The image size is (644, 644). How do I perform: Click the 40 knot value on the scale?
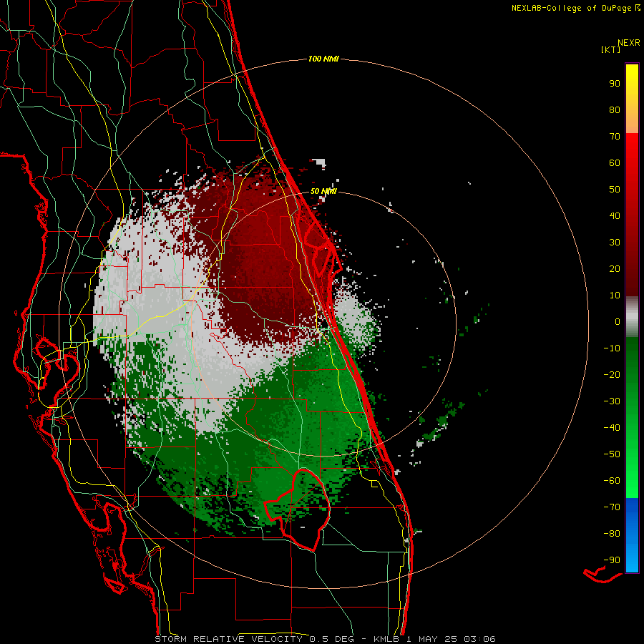pyautogui.click(x=615, y=216)
